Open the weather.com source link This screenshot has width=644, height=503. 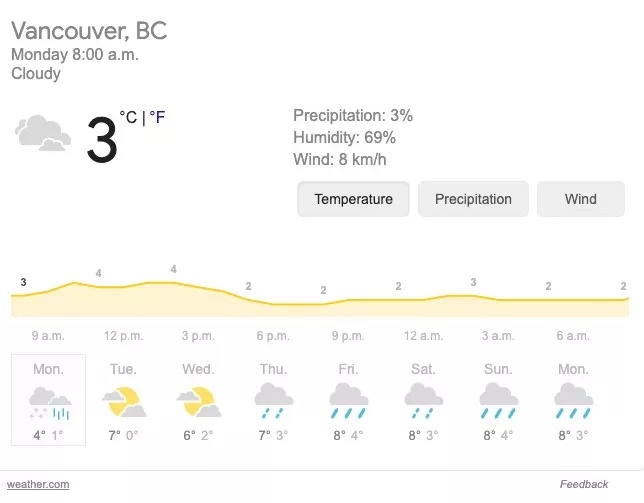click(38, 485)
